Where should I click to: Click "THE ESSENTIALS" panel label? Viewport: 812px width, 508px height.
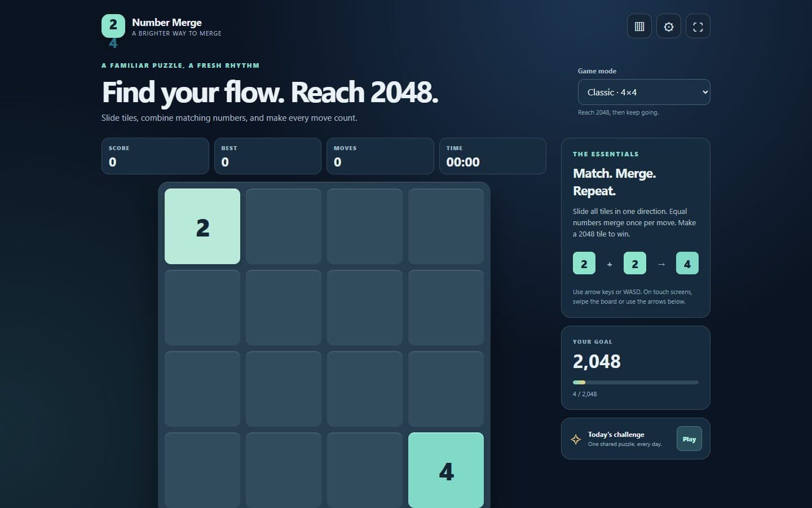[606, 154]
